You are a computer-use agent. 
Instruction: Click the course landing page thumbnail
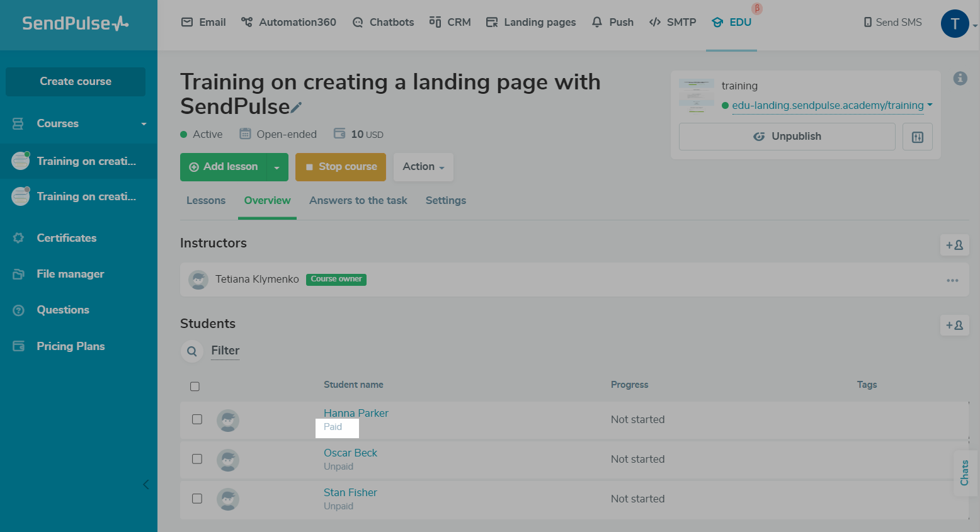(x=696, y=95)
